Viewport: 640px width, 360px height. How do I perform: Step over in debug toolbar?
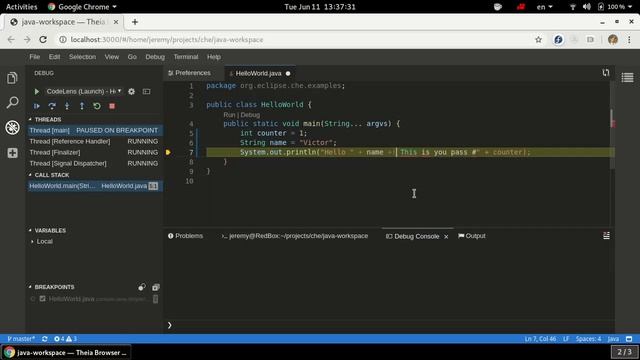tap(52, 106)
